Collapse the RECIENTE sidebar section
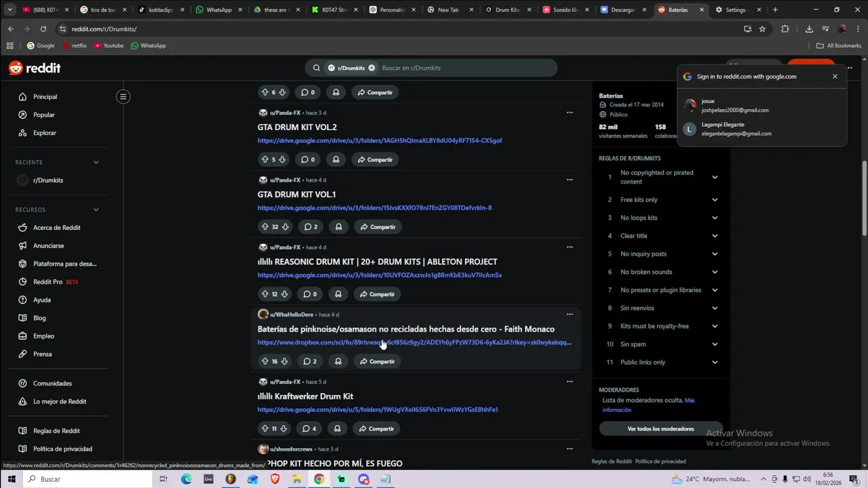This screenshot has width=868, height=488. 96,162
